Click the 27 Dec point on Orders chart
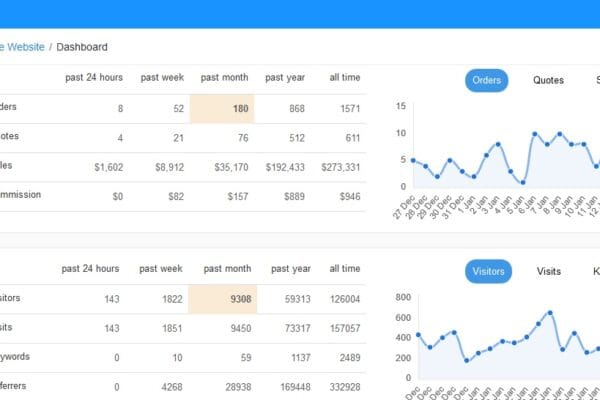Viewport: 600px width, 400px height. click(x=413, y=160)
